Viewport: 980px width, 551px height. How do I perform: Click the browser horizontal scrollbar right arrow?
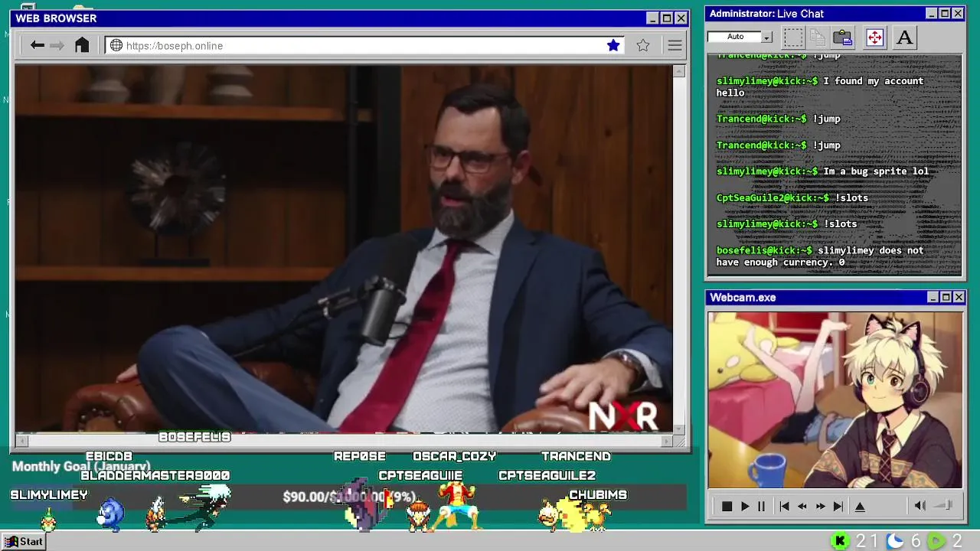click(667, 441)
